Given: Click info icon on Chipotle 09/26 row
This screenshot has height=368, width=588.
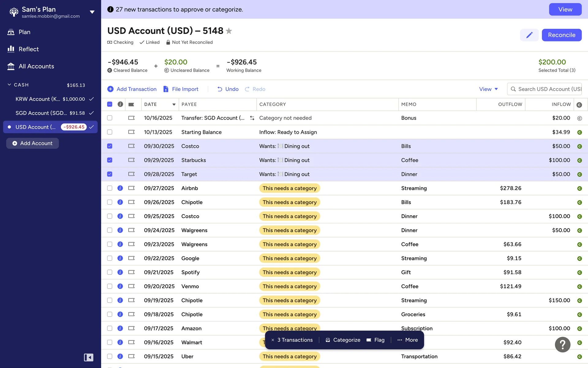Looking at the screenshot, I should tap(120, 202).
